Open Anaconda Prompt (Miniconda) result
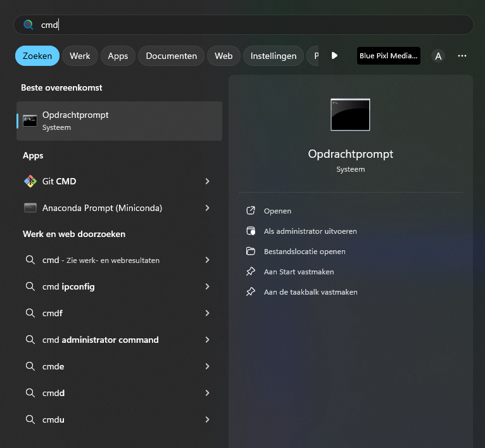485x448 pixels. pyautogui.click(x=120, y=208)
